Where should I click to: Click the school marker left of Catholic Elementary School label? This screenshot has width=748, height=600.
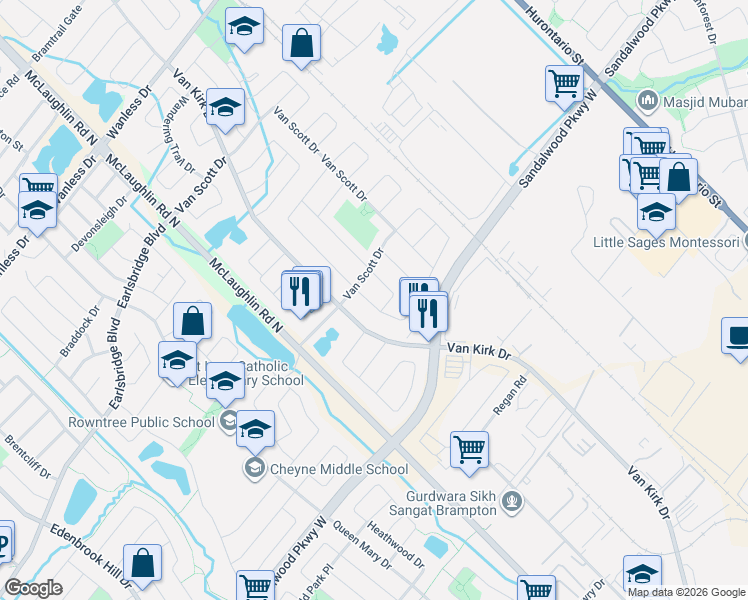pyautogui.click(x=177, y=361)
